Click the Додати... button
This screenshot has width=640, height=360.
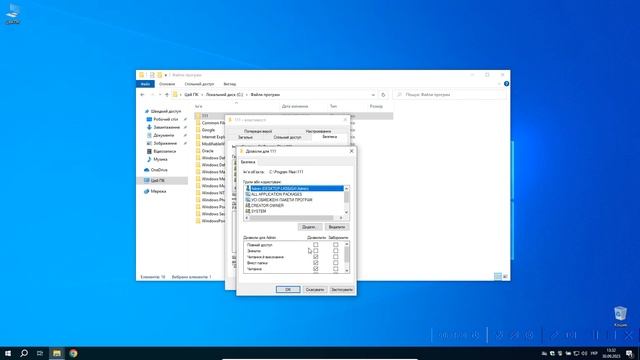point(309,227)
